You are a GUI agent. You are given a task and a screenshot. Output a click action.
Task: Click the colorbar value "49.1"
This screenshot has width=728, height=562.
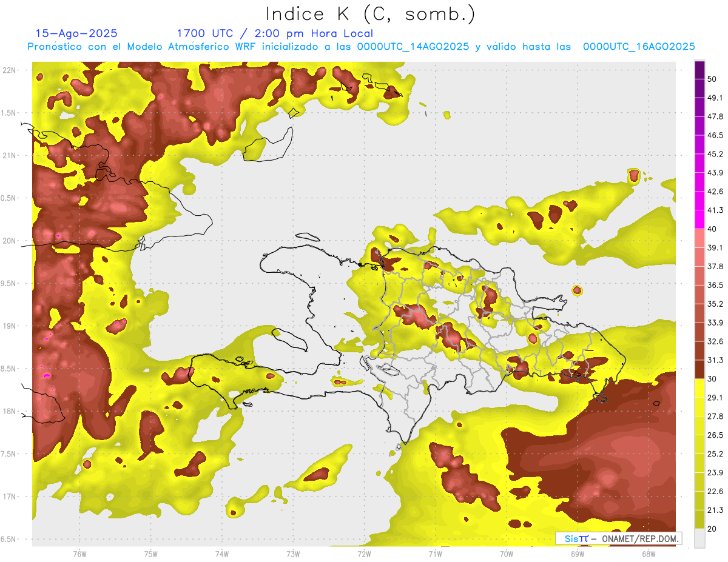(x=715, y=98)
